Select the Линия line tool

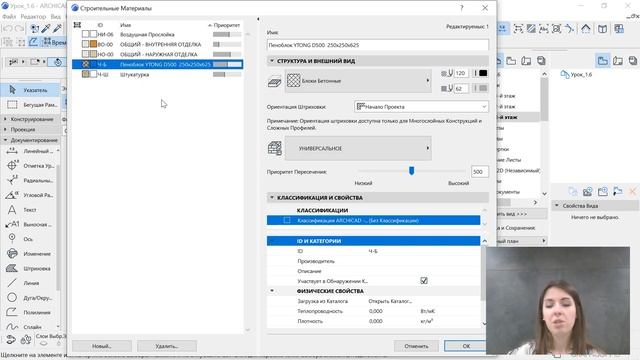tap(31, 283)
